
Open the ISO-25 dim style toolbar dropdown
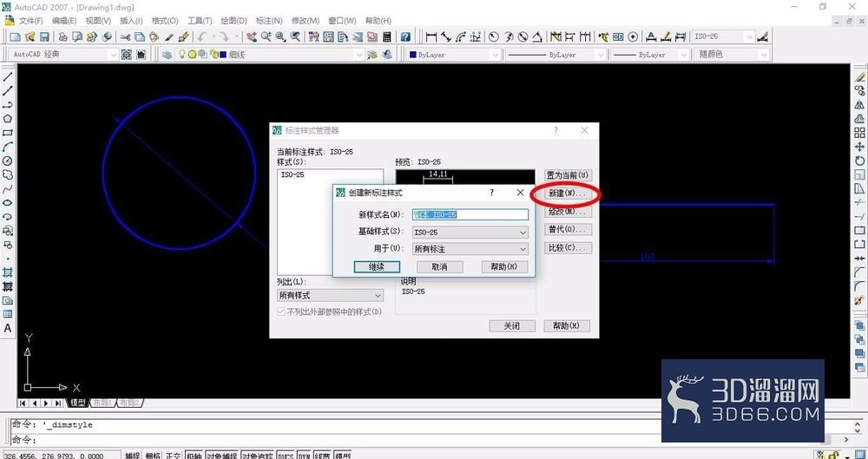pos(724,36)
